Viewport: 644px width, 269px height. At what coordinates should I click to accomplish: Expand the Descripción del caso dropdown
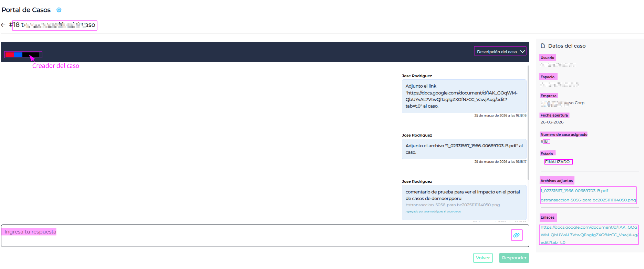(500, 52)
